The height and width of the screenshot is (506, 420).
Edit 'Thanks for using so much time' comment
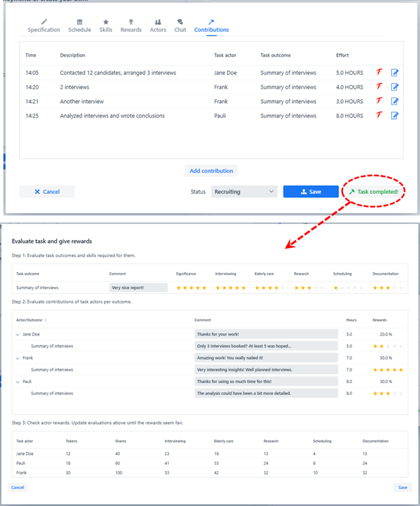pyautogui.click(x=266, y=381)
